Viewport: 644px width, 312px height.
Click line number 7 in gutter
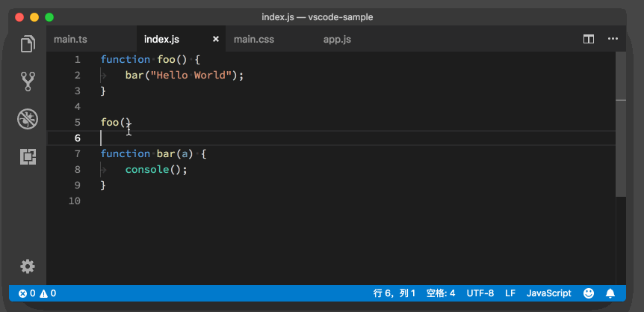[77, 153]
